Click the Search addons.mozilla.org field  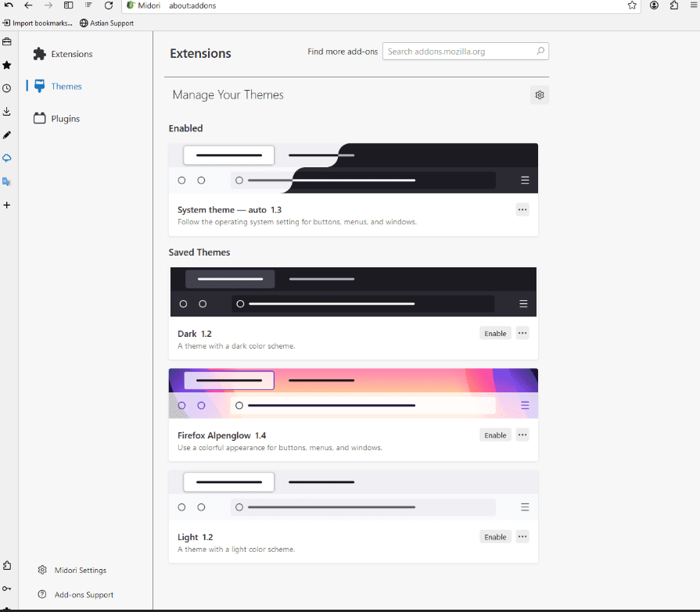tap(460, 52)
